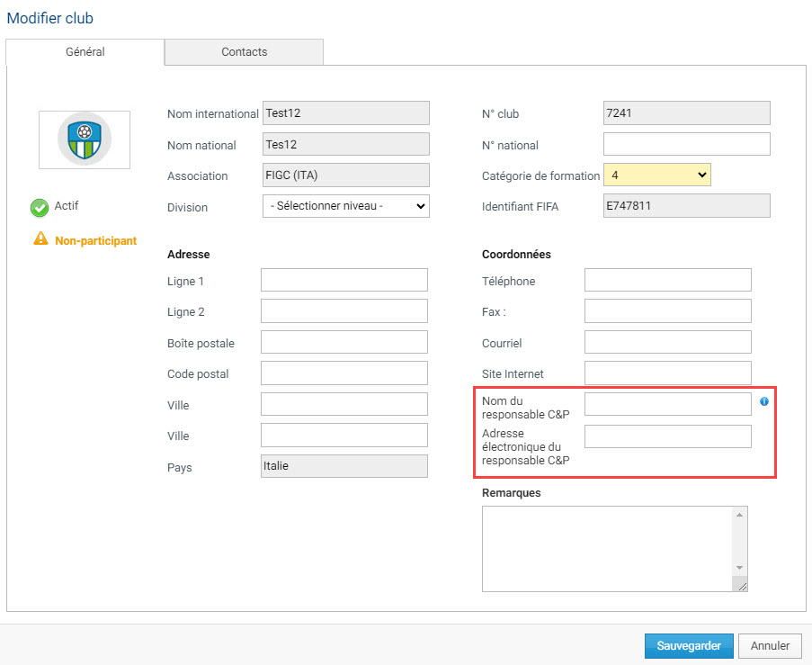Click the Association field showing FIGC (ITA)

(346, 175)
